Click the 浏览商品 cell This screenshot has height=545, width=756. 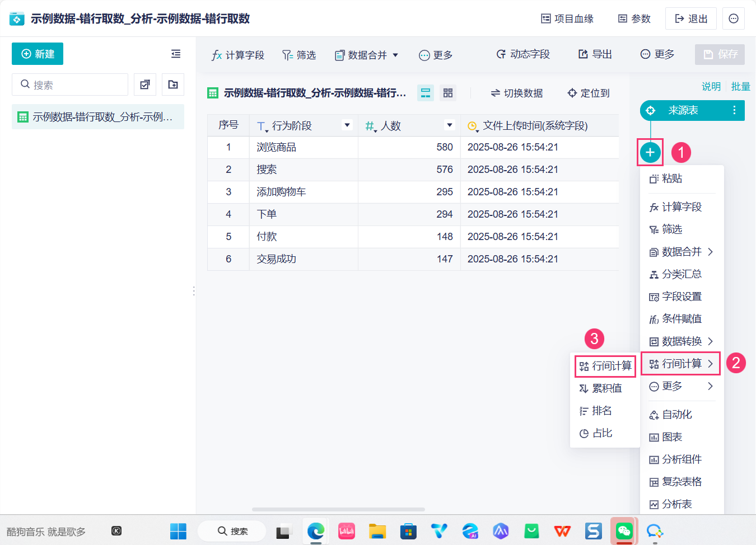click(304, 147)
